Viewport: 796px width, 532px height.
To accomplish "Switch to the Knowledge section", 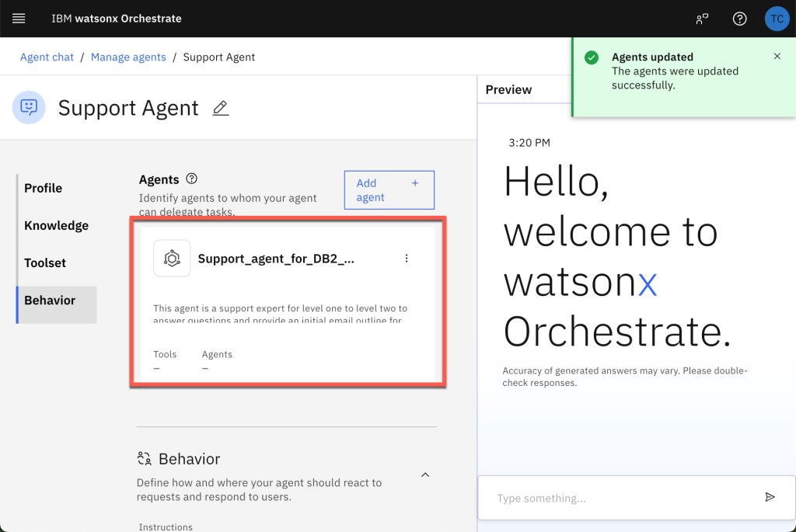I will point(56,225).
